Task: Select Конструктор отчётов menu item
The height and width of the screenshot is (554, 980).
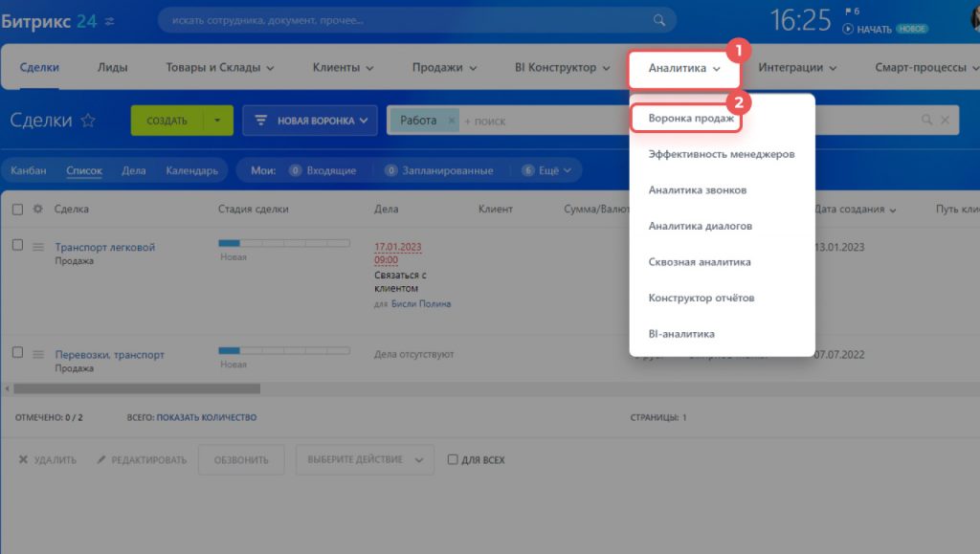Action: coord(702,298)
